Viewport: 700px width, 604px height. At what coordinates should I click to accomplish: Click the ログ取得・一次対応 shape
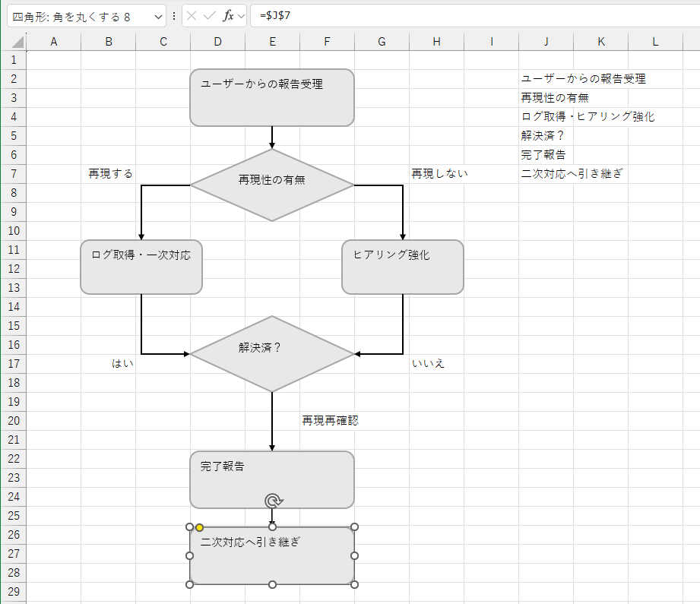(141, 267)
